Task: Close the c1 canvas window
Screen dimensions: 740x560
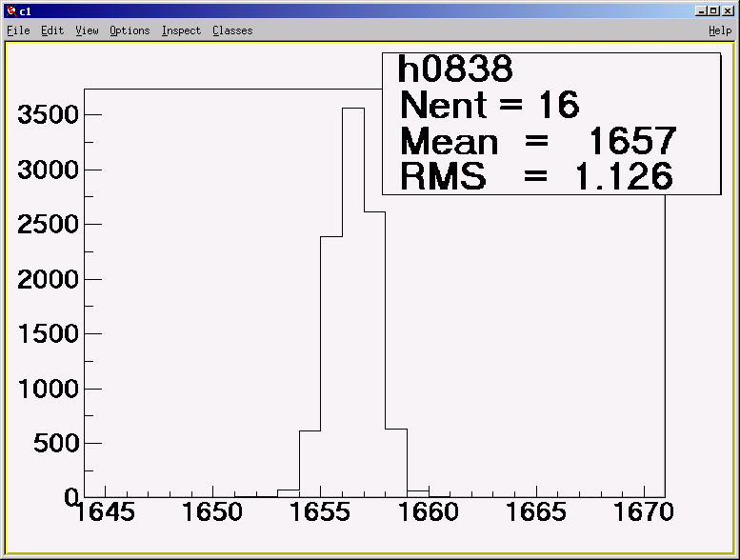Action: click(x=729, y=10)
